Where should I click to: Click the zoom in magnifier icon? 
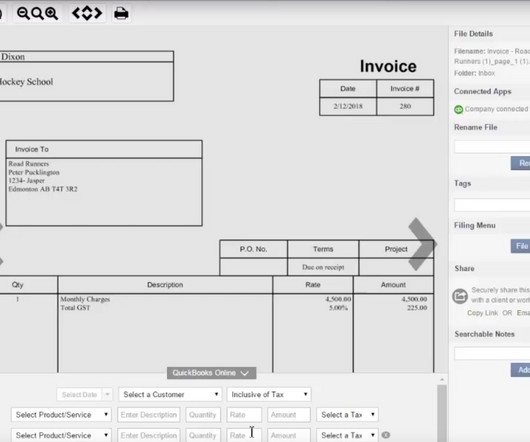(x=51, y=14)
